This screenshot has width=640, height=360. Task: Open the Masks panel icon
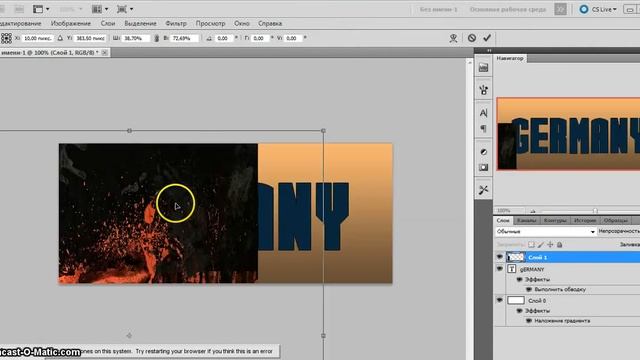(483, 167)
